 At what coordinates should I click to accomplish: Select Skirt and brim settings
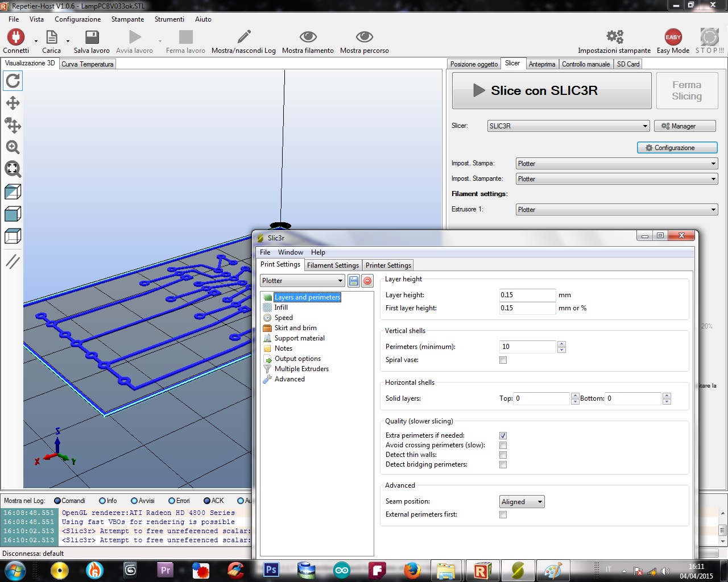pos(296,328)
